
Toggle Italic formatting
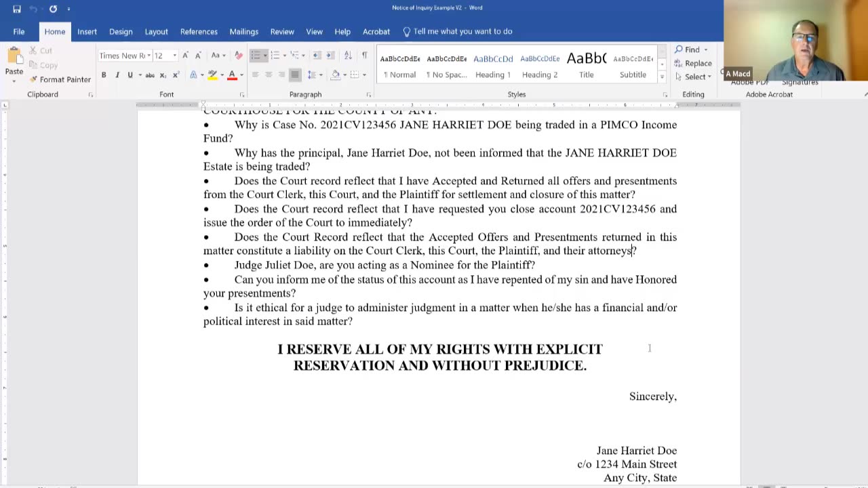point(117,75)
